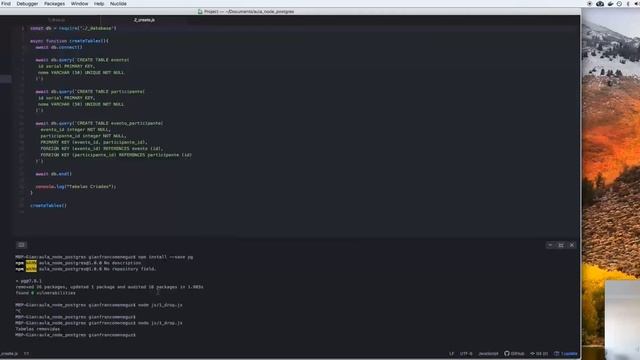Click the "const db = require" code line

pyautogui.click(x=73, y=29)
